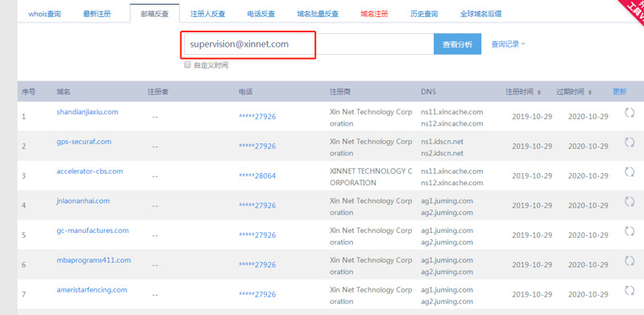
Task: Go to the 历史查询 tab
Action: (x=424, y=14)
